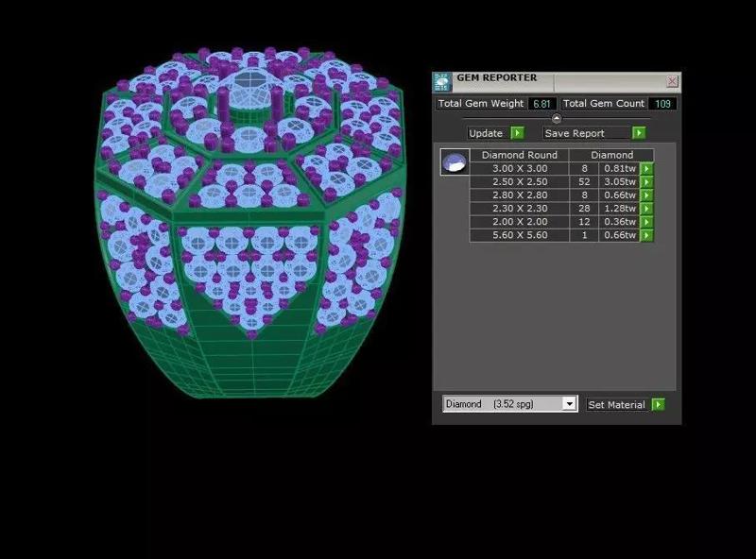Click the Update button label

pyautogui.click(x=486, y=133)
